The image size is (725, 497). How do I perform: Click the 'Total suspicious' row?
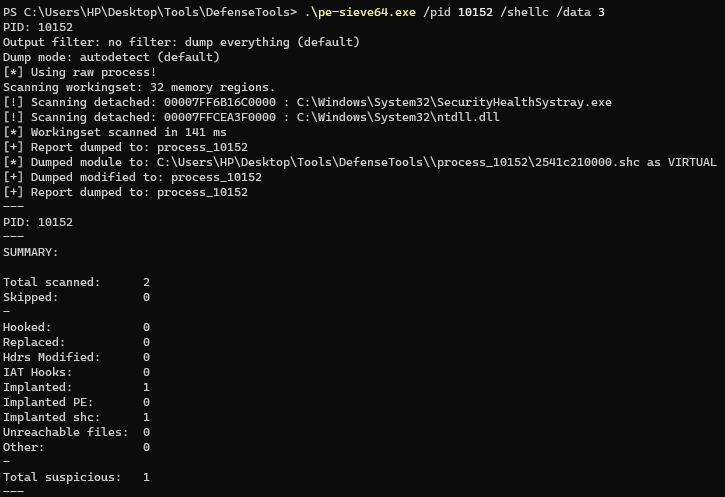click(x=76, y=477)
